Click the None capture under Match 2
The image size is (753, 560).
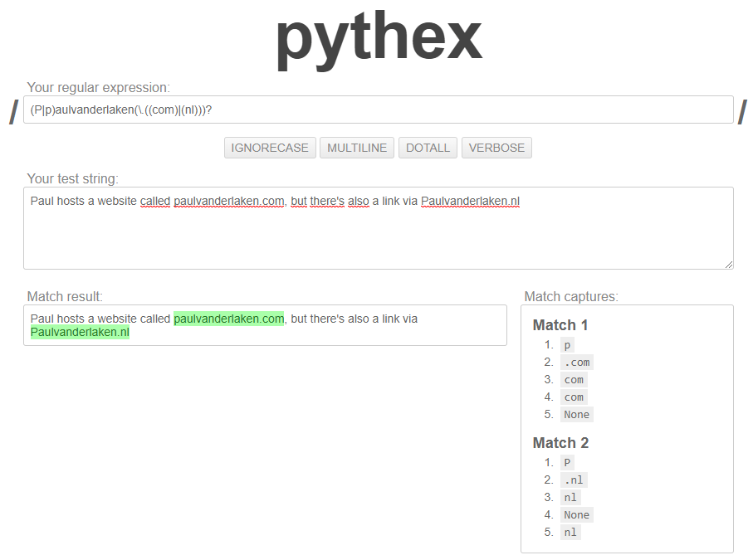click(576, 515)
